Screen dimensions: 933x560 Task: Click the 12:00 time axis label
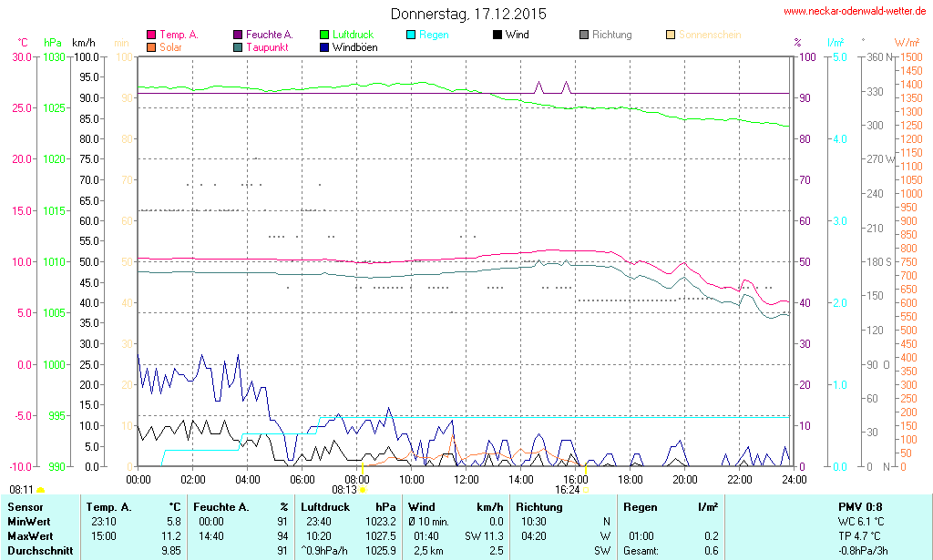pos(466,479)
